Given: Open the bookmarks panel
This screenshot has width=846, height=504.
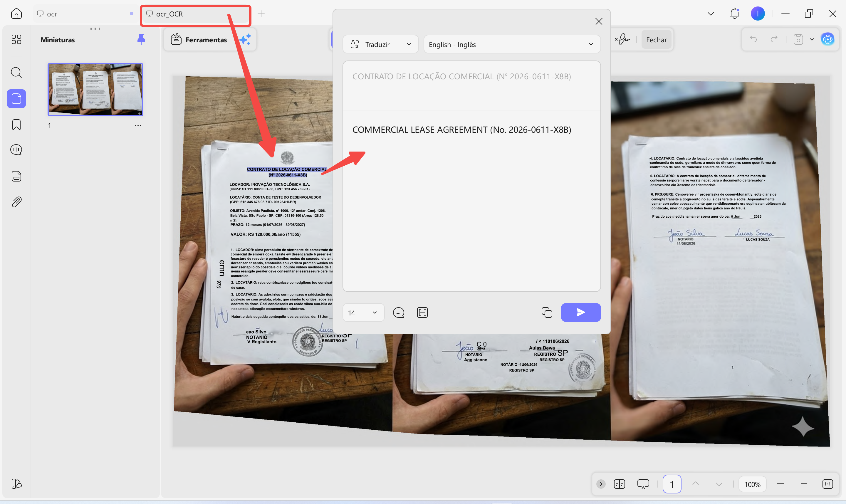Looking at the screenshot, I should click(16, 125).
